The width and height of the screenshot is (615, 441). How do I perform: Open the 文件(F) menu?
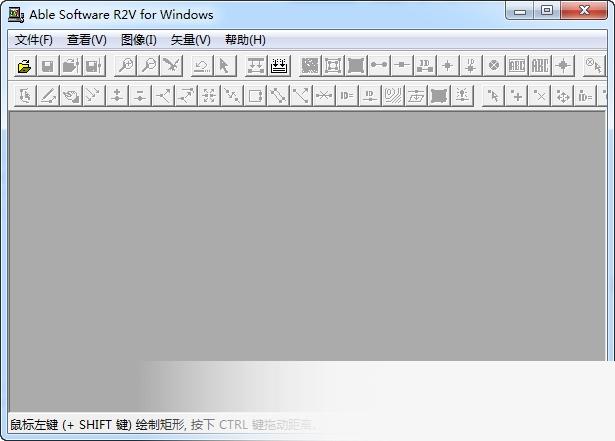point(34,40)
